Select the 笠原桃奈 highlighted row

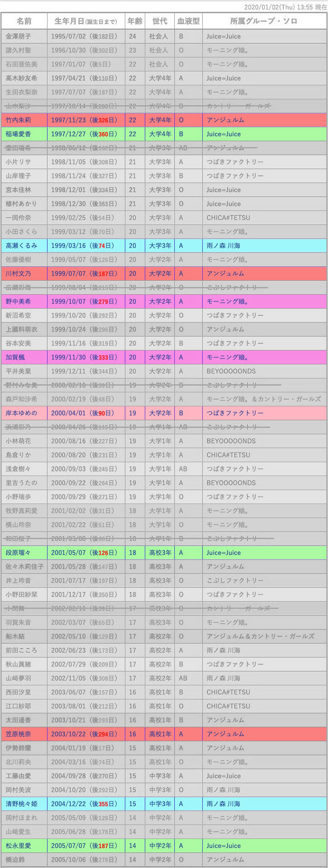point(164,734)
